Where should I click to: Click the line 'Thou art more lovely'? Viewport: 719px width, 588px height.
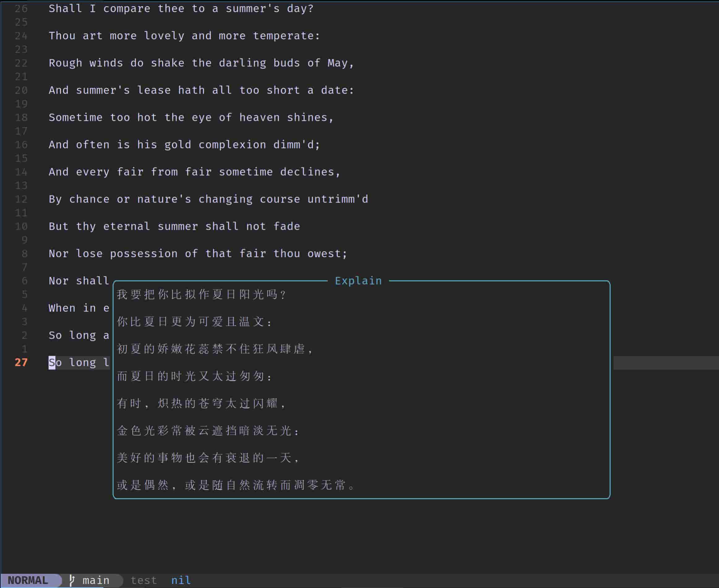click(x=184, y=36)
